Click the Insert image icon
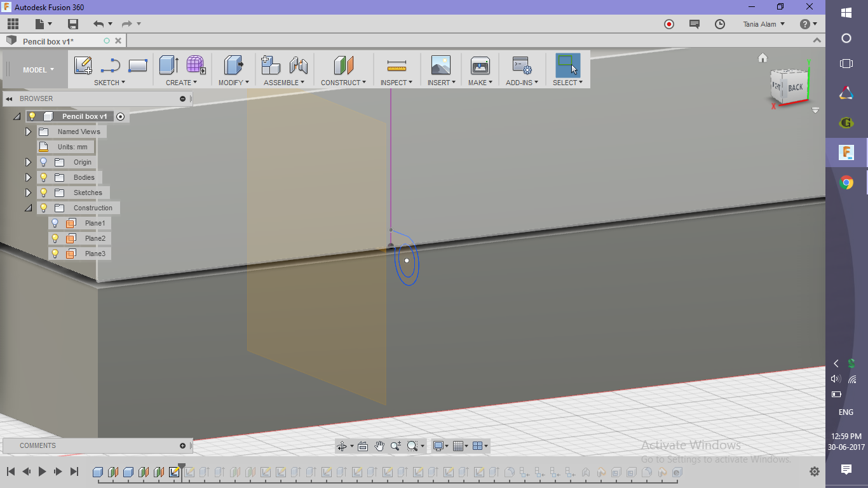The height and width of the screenshot is (488, 868). coord(440,65)
